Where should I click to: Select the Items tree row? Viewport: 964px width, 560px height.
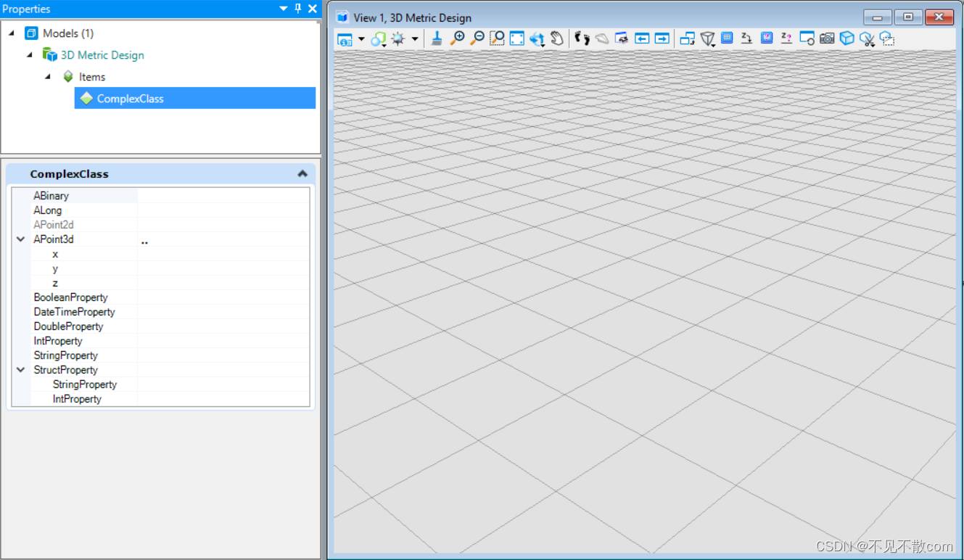(x=92, y=77)
